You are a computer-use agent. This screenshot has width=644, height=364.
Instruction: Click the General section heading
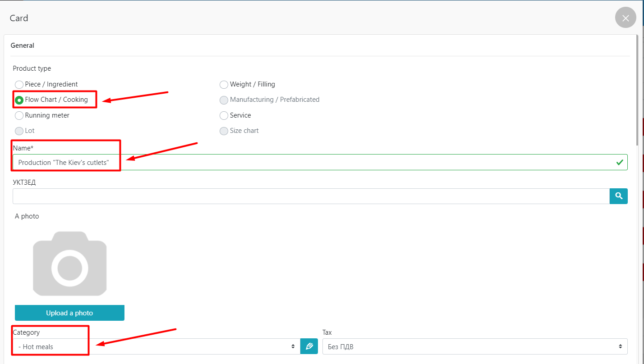(23, 45)
